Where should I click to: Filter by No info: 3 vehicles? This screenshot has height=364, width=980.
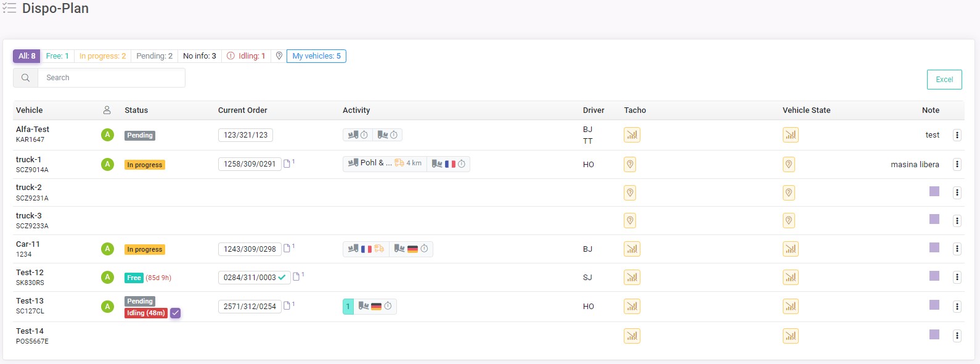pos(200,56)
